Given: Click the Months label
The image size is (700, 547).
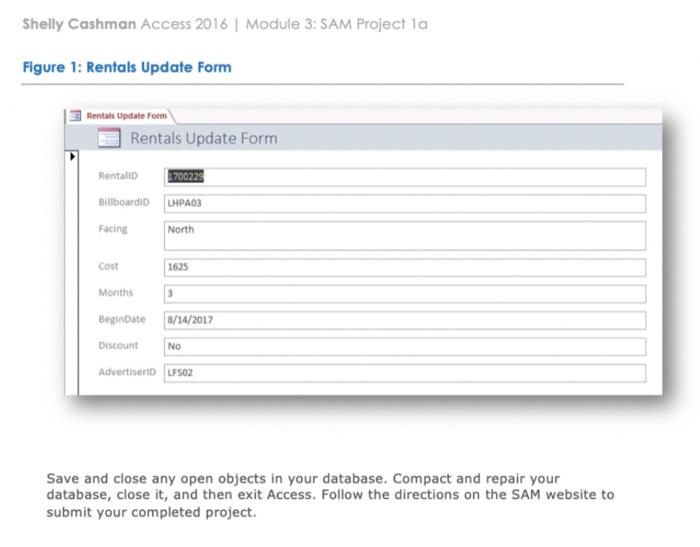Looking at the screenshot, I should point(116,293).
